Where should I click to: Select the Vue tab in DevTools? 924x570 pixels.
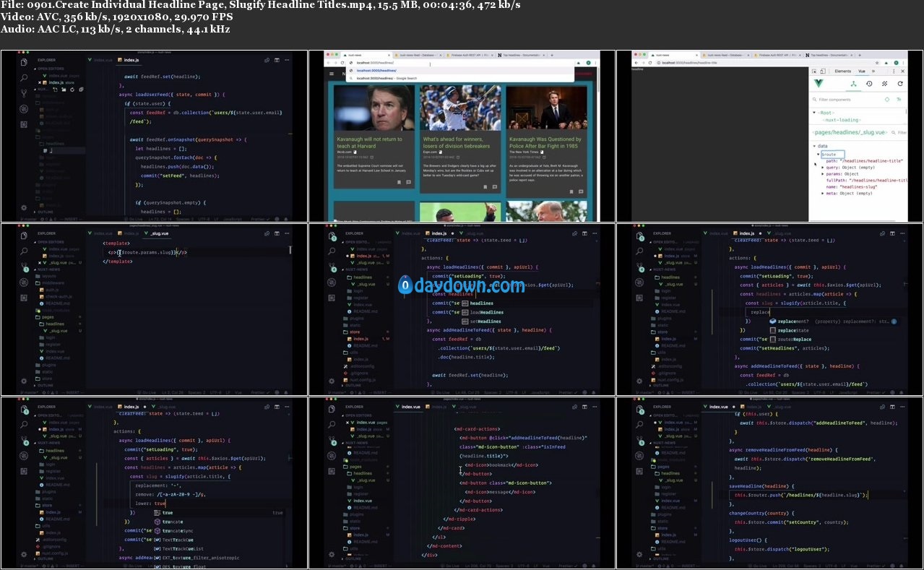pos(861,72)
